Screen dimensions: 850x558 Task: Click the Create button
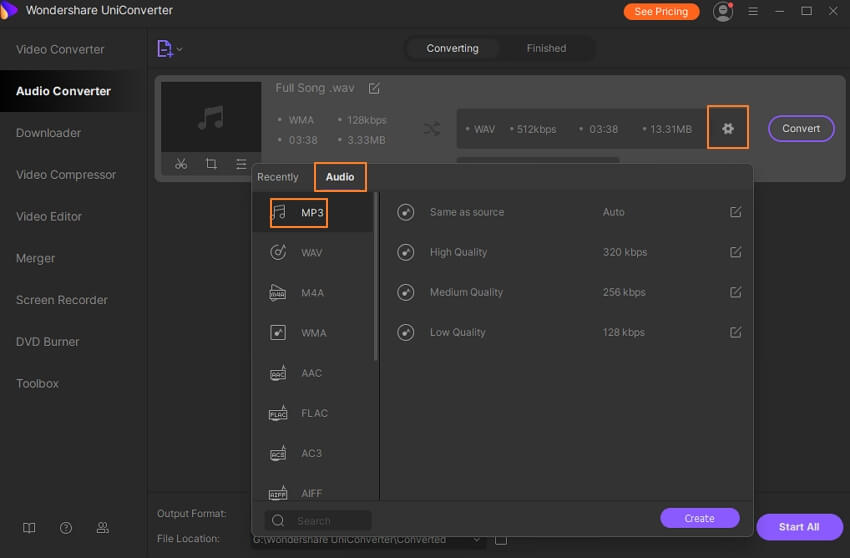point(699,518)
